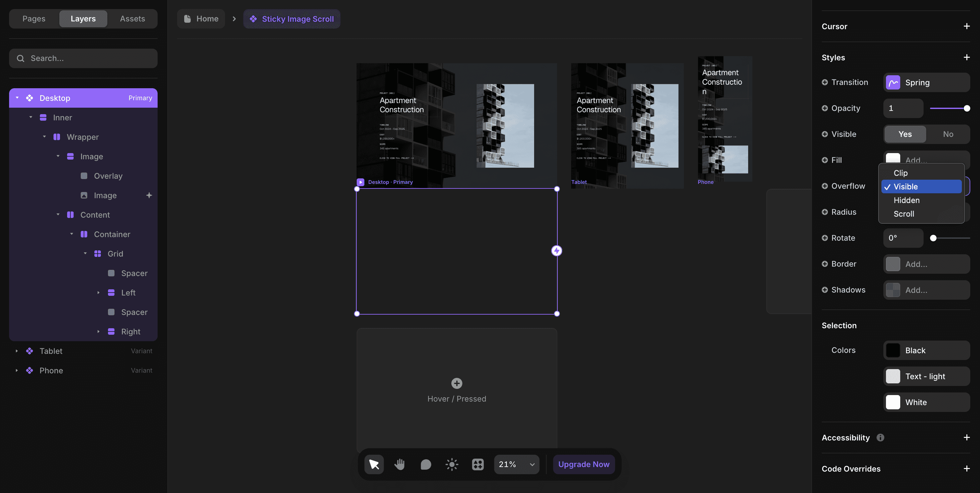Click the Accessibility info icon
The height and width of the screenshot is (493, 980).
880,438
